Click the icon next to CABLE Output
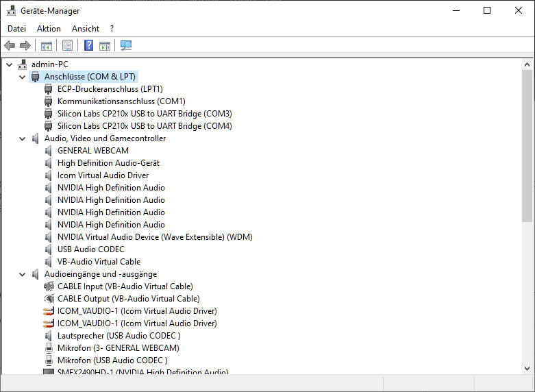Viewport: 535px width, 392px height. click(x=49, y=299)
